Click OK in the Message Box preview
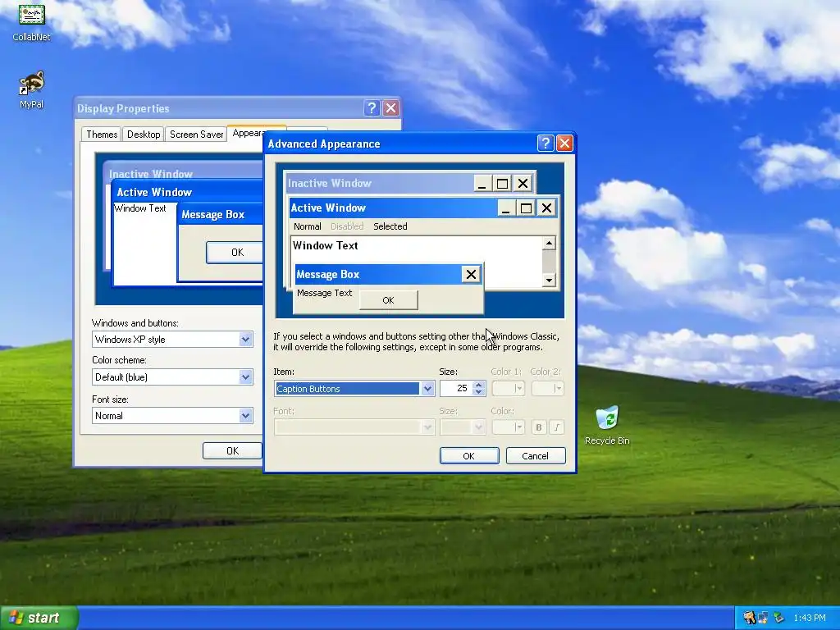 (388, 300)
